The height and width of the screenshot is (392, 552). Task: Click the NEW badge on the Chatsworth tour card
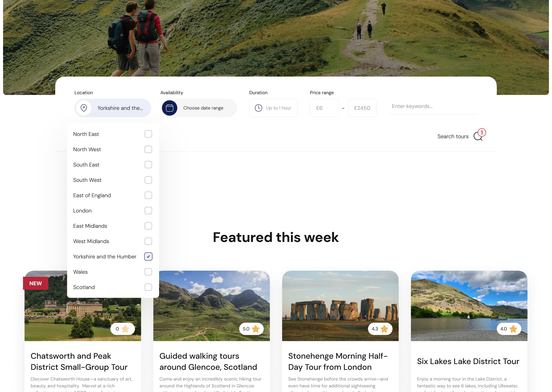pyautogui.click(x=35, y=283)
